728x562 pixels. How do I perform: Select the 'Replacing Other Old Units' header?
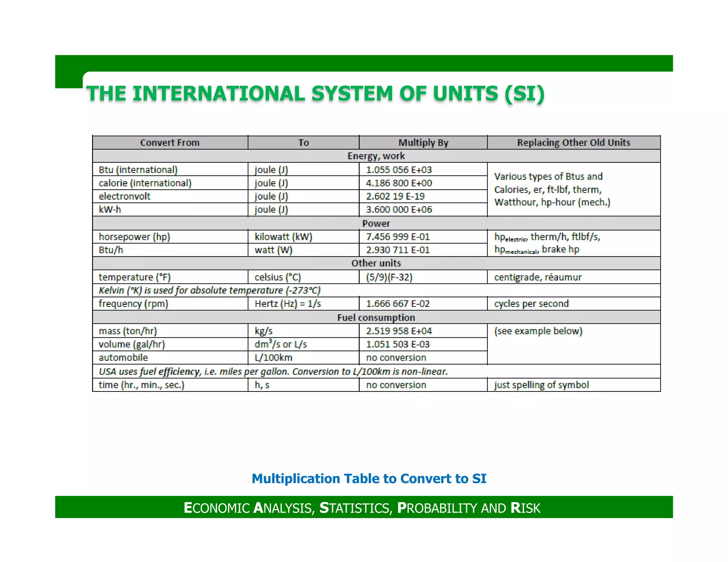[x=573, y=142]
